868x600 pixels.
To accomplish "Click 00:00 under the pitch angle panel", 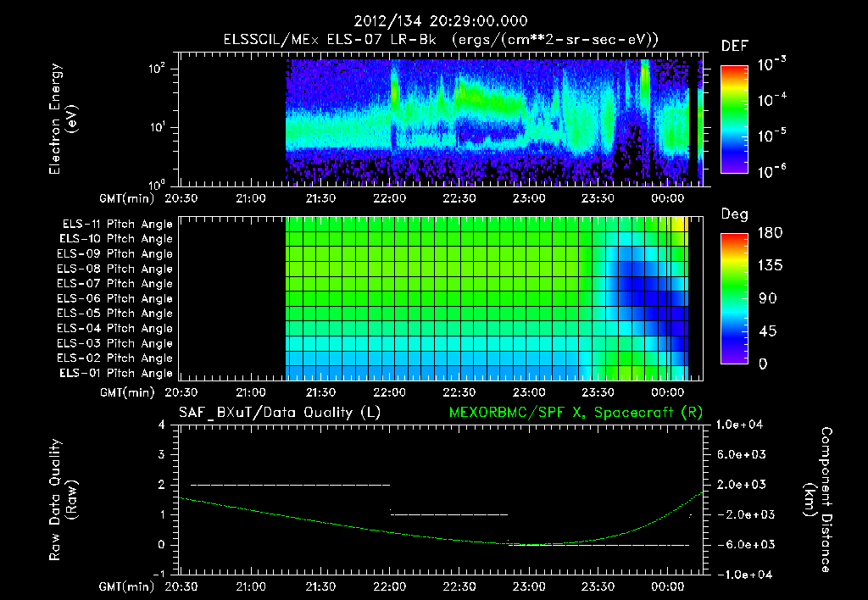I will click(668, 392).
